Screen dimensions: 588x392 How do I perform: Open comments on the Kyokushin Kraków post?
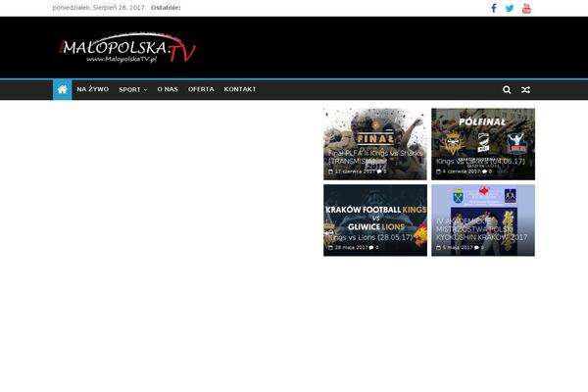click(x=479, y=248)
